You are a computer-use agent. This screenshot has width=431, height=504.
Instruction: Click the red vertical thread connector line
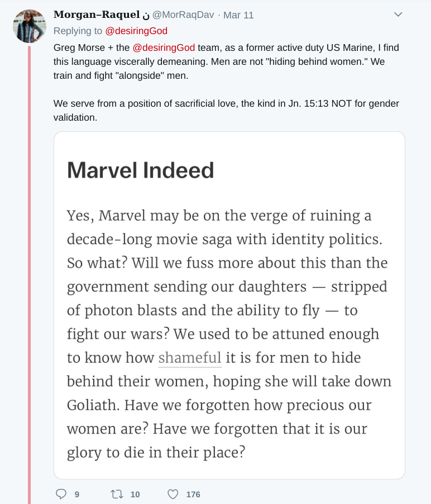tap(30, 279)
